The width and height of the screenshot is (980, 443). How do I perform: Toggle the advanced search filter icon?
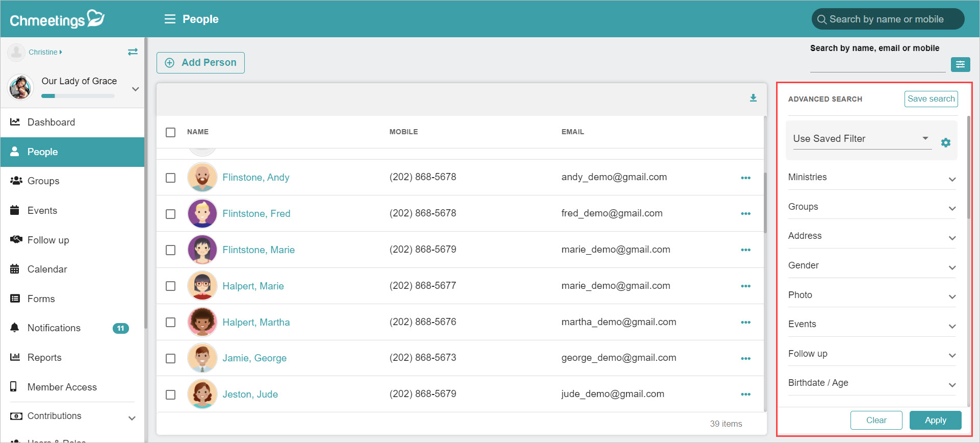(x=960, y=64)
